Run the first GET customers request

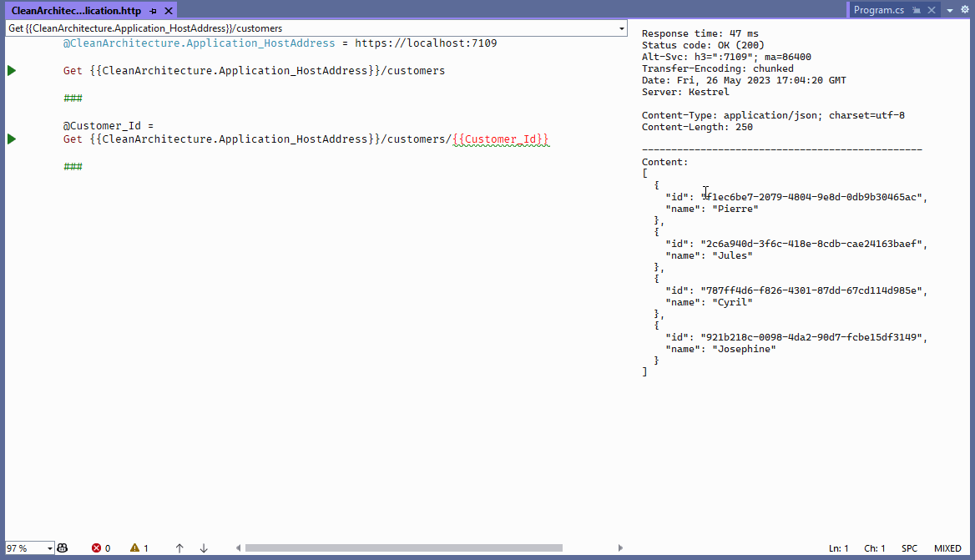click(11, 70)
